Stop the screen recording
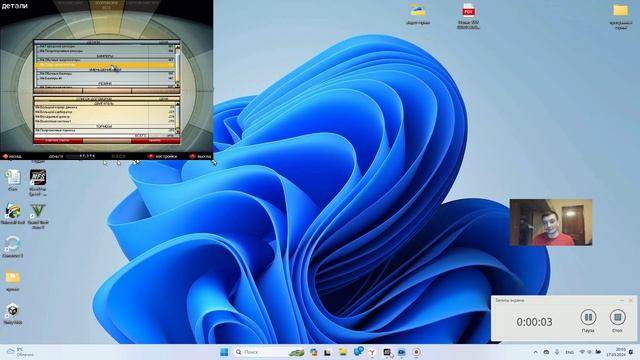This screenshot has height=360, width=640. coord(618,317)
